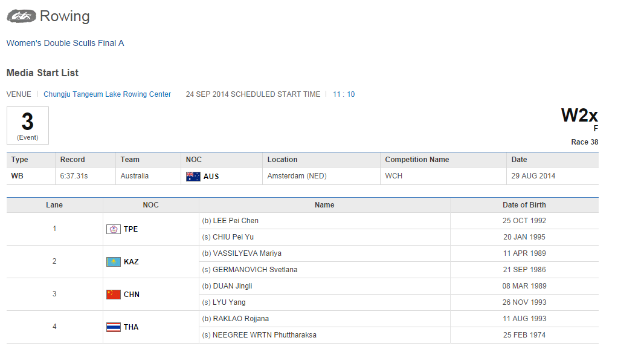
Task: Select athlete LEE Pei Chen
Action: (235, 221)
